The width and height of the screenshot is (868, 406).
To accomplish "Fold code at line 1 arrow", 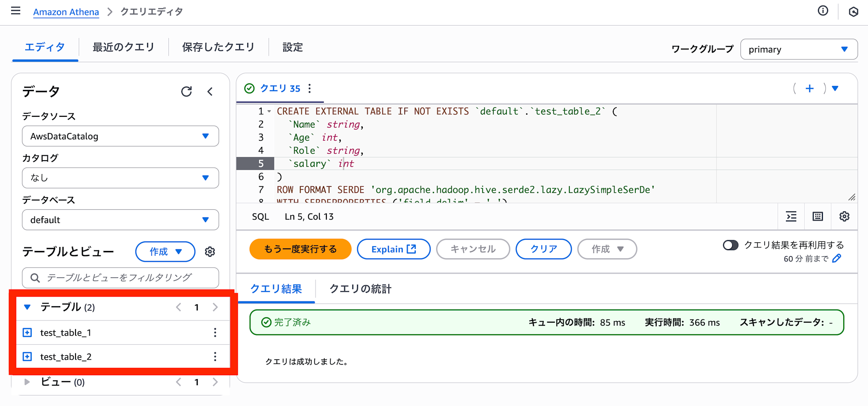I will [269, 112].
